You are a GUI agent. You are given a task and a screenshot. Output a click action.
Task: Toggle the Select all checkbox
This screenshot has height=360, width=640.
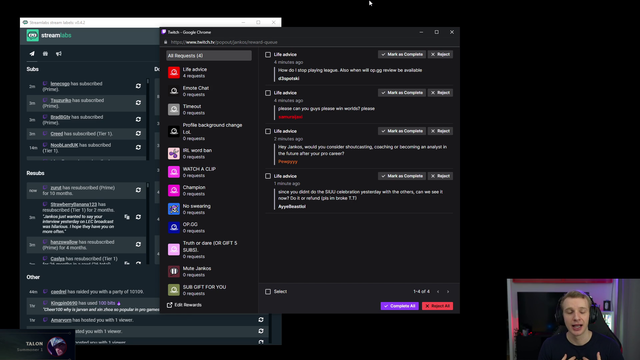[x=268, y=292]
